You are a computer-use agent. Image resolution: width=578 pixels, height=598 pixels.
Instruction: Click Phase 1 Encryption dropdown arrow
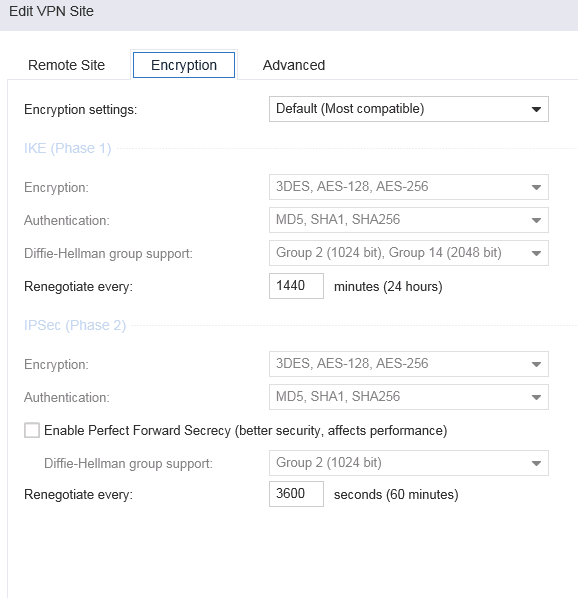[536, 187]
